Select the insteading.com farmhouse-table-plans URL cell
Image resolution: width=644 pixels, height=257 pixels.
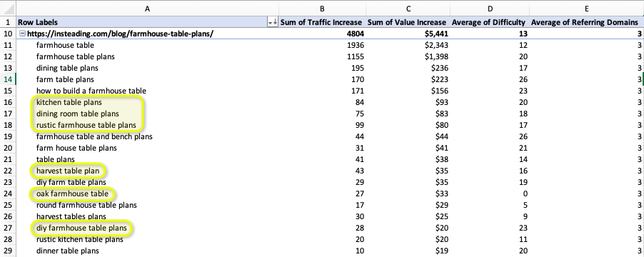(x=147, y=34)
